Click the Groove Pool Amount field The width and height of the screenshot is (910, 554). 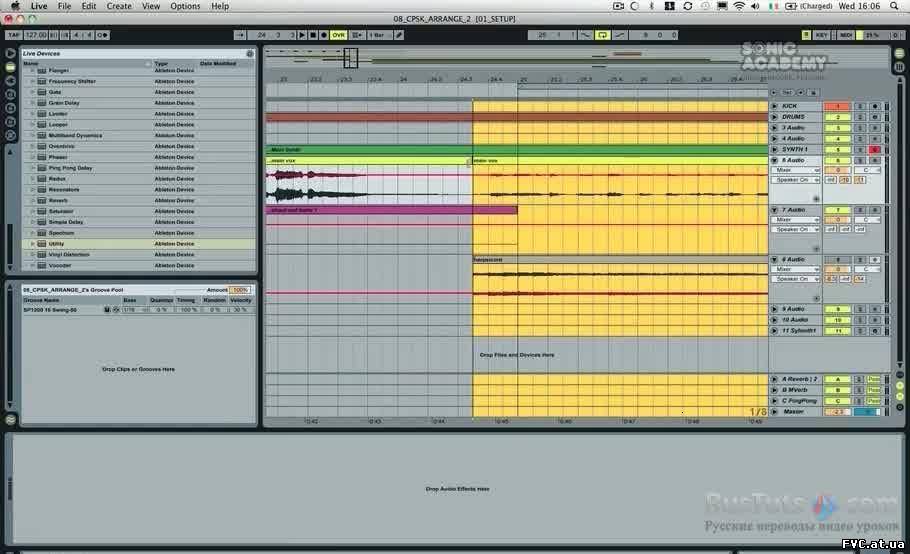coord(240,289)
